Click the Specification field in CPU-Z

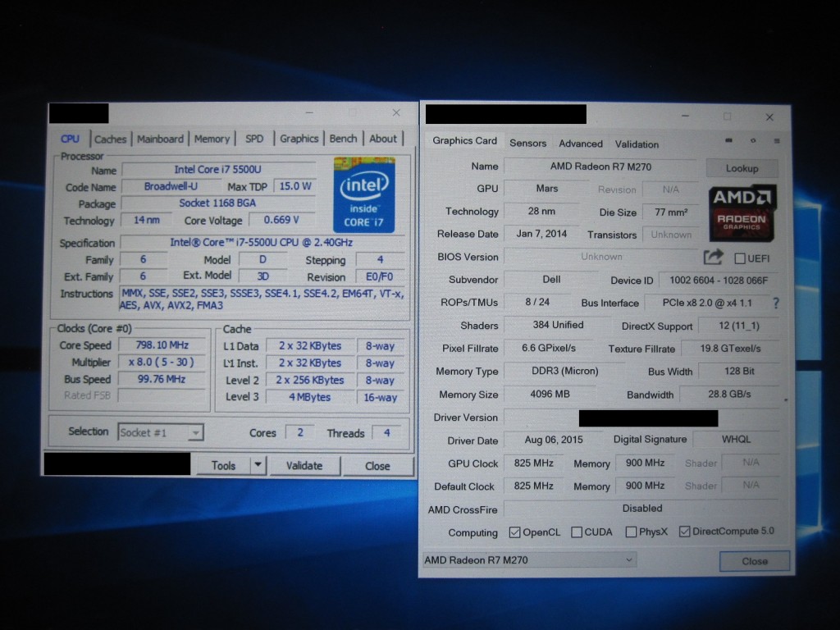(x=262, y=243)
